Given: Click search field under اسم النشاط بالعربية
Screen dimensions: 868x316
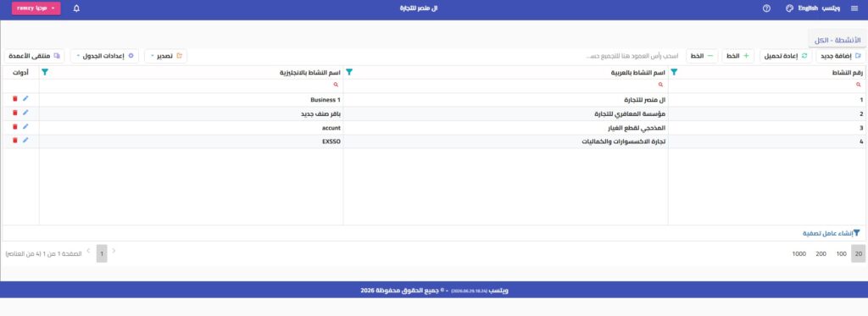Looking at the screenshot, I should (505, 86).
